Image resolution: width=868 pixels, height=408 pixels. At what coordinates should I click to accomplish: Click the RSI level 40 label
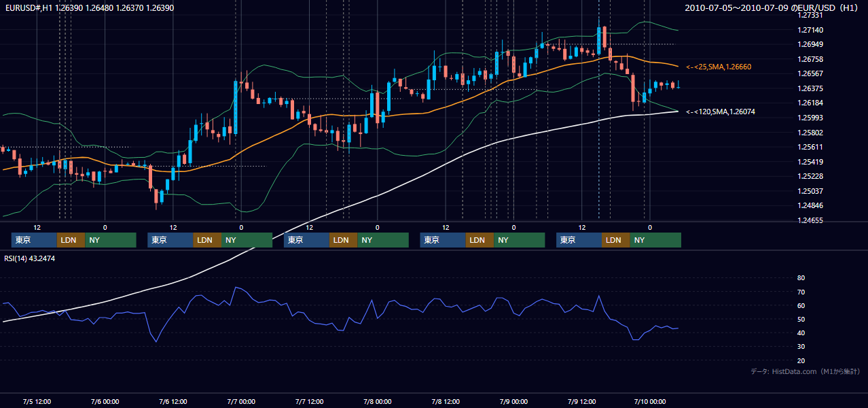(801, 333)
